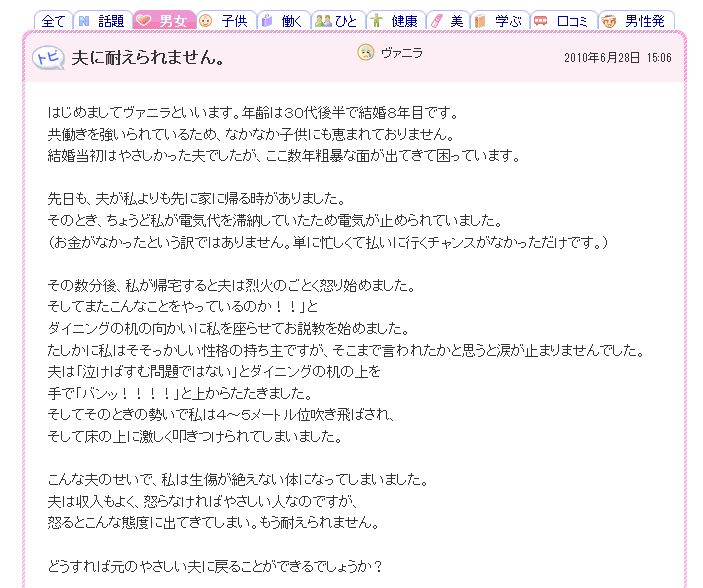Screen dimensions: 703x588
Task: Click the トピ speech bubble icon
Action: [x=48, y=58]
